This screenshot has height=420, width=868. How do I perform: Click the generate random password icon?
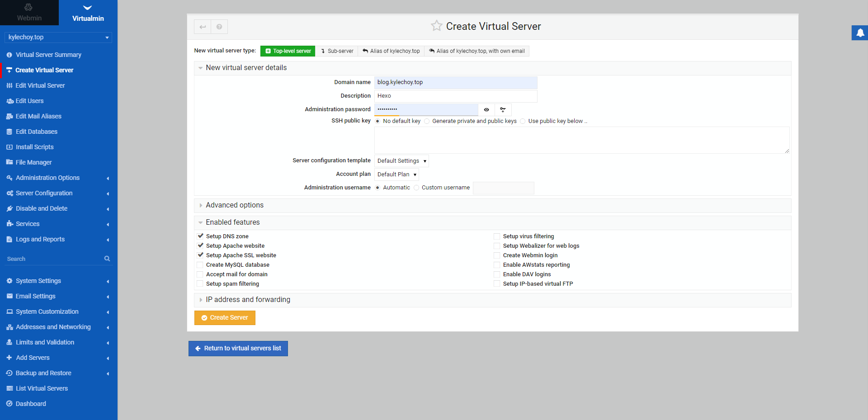click(503, 109)
